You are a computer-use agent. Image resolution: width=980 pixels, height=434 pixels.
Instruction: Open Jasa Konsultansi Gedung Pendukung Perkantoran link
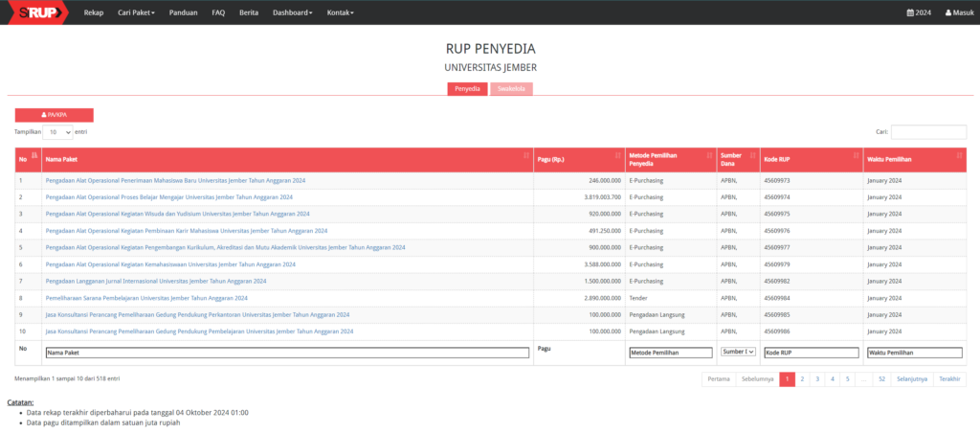(197, 314)
